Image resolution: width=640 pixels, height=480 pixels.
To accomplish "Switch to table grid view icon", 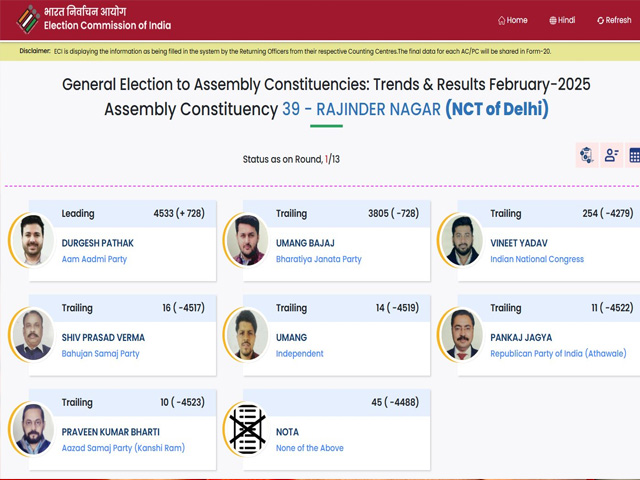I will 634,155.
